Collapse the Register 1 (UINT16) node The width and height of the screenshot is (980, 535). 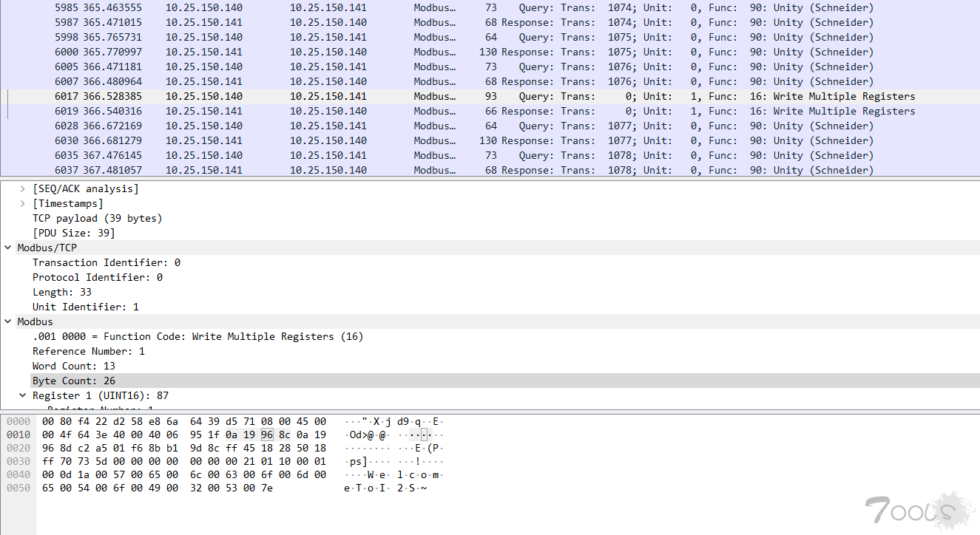[x=23, y=395]
